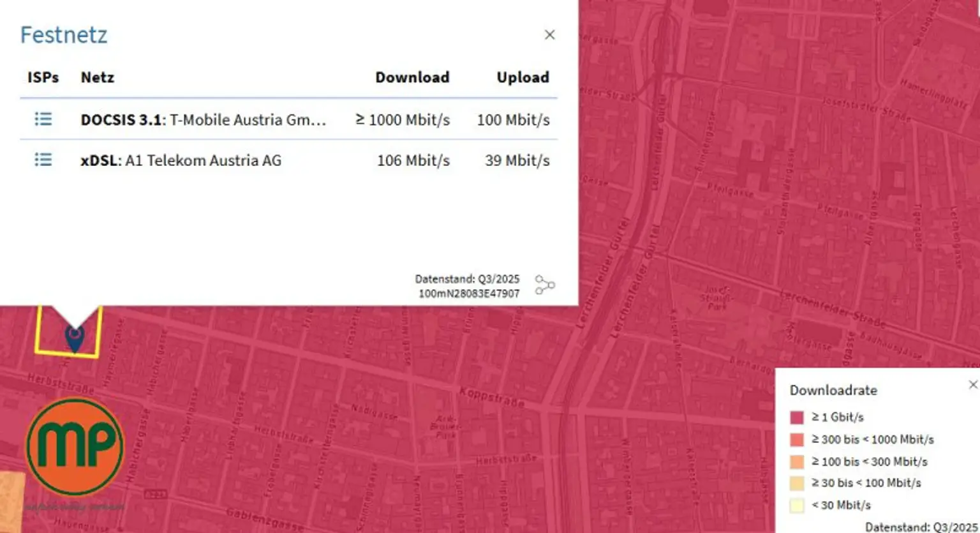Viewport: 980px width, 533px height.
Task: Click the ≥ 300 bis < 1000 Mbit/s label
Action: (x=873, y=439)
